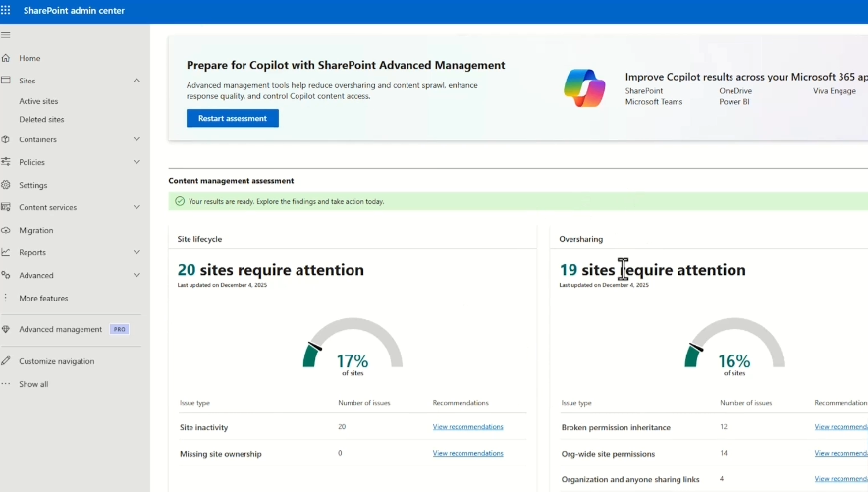The width and height of the screenshot is (868, 492).
Task: Expand the Content services chevron
Action: (136, 207)
